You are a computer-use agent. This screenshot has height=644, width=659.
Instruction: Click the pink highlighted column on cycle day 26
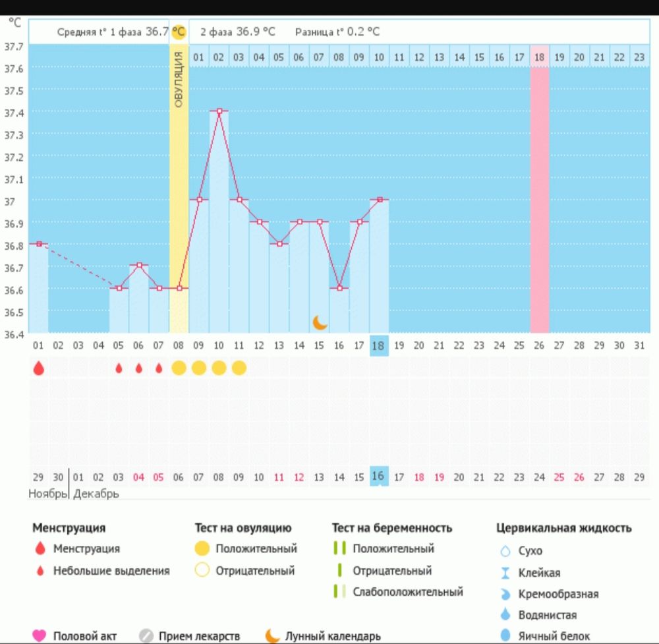coord(539,198)
